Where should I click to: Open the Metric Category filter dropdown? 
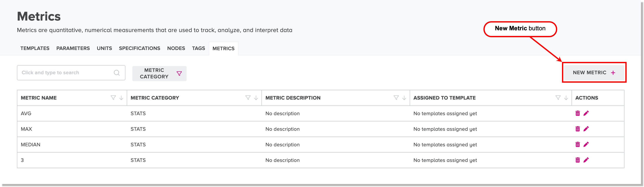159,74
